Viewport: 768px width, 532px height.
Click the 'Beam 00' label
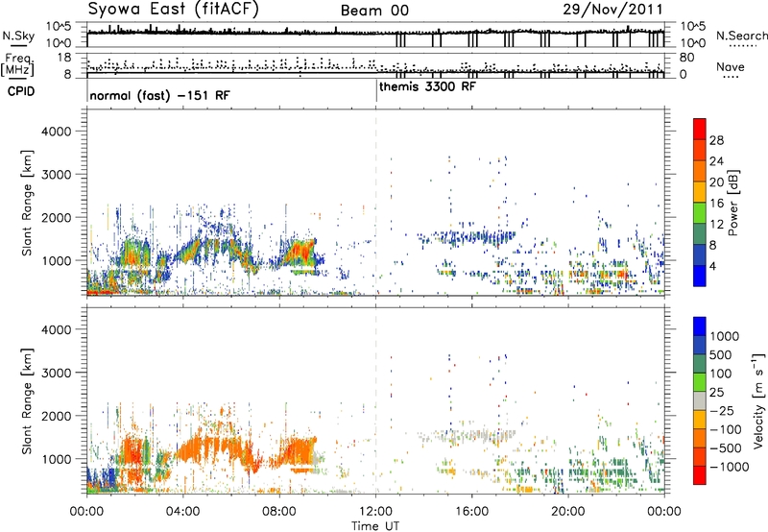374,11
